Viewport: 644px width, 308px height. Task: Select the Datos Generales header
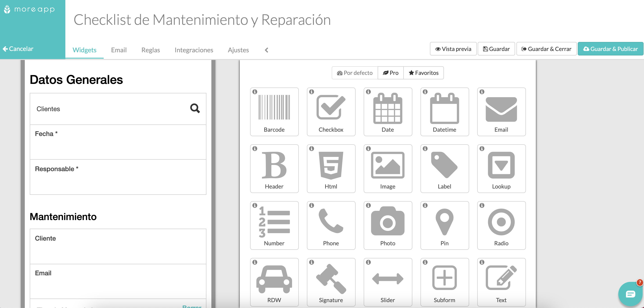pyautogui.click(x=76, y=80)
